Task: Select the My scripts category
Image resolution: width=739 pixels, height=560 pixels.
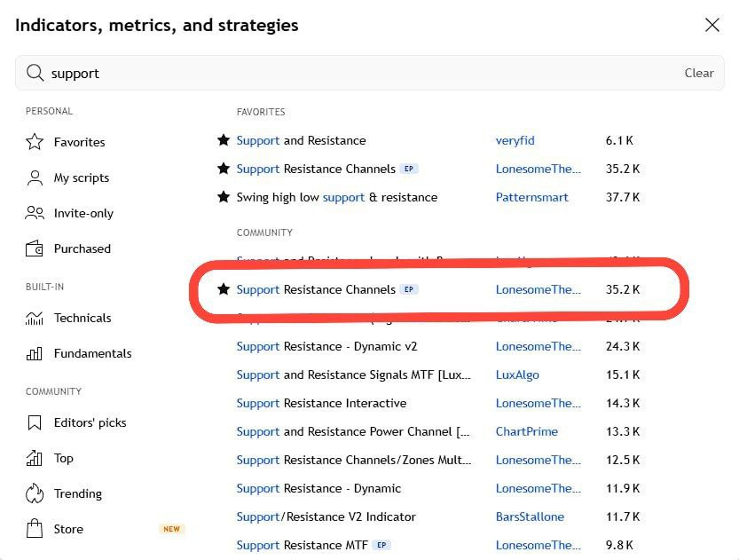Action: pyautogui.click(x=82, y=177)
